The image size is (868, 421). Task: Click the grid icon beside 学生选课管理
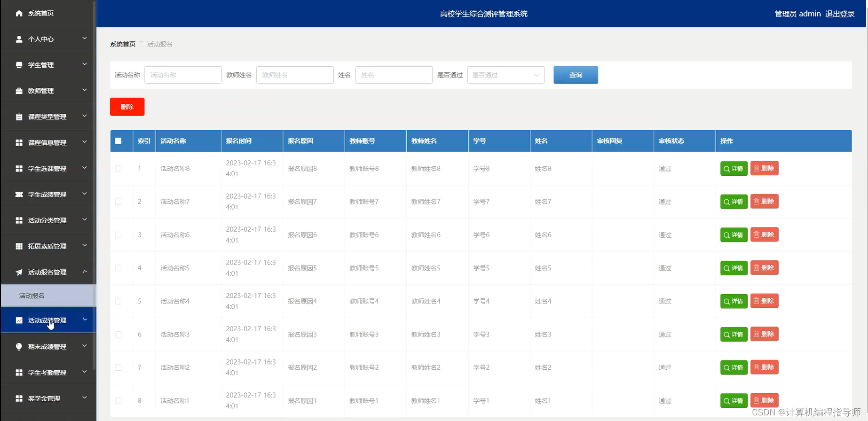[x=19, y=168]
